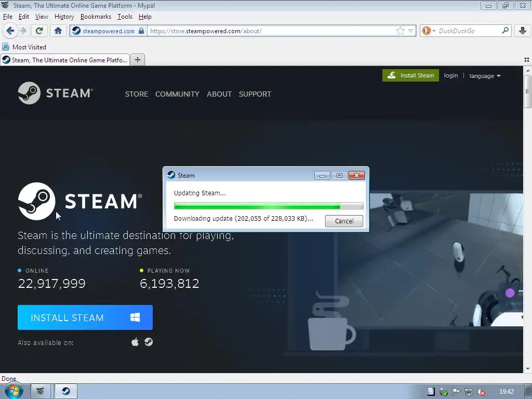Click the Show desktop strip
The image size is (532, 399).
pyautogui.click(x=528, y=391)
